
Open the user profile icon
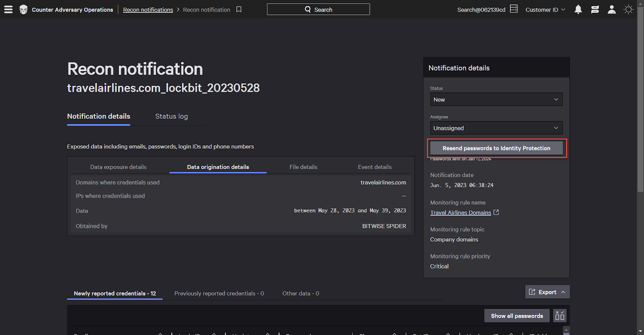[612, 9]
